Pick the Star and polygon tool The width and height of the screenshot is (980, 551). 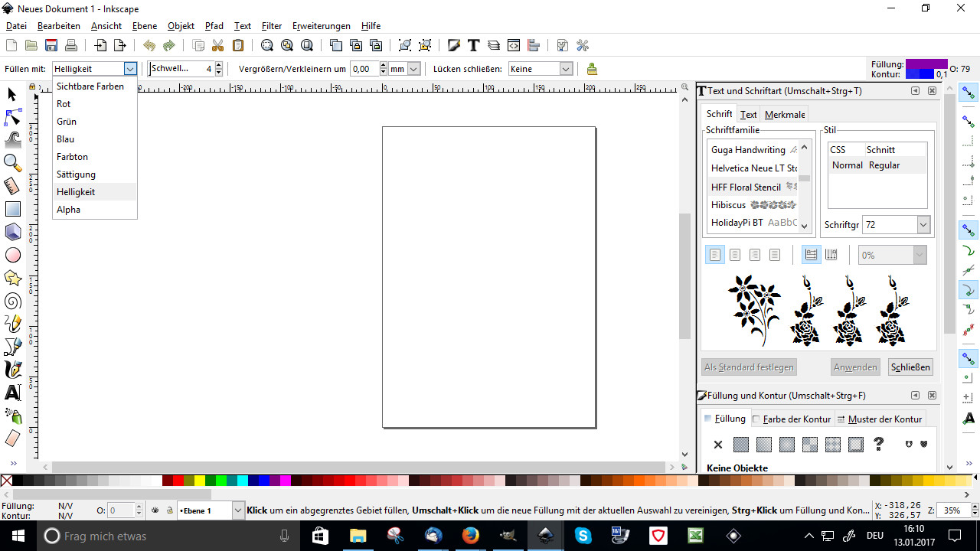tap(13, 278)
